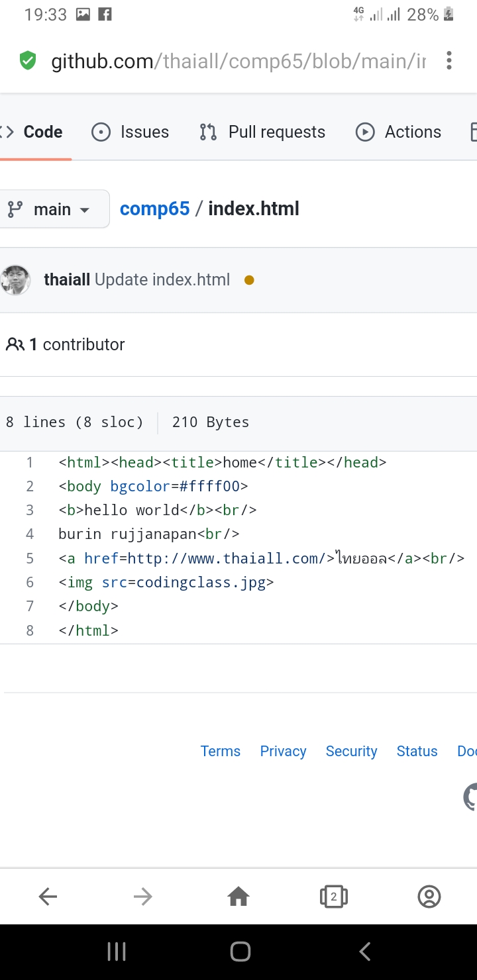Select the Code tab
Image resolution: width=477 pixels, height=980 pixels.
33,132
